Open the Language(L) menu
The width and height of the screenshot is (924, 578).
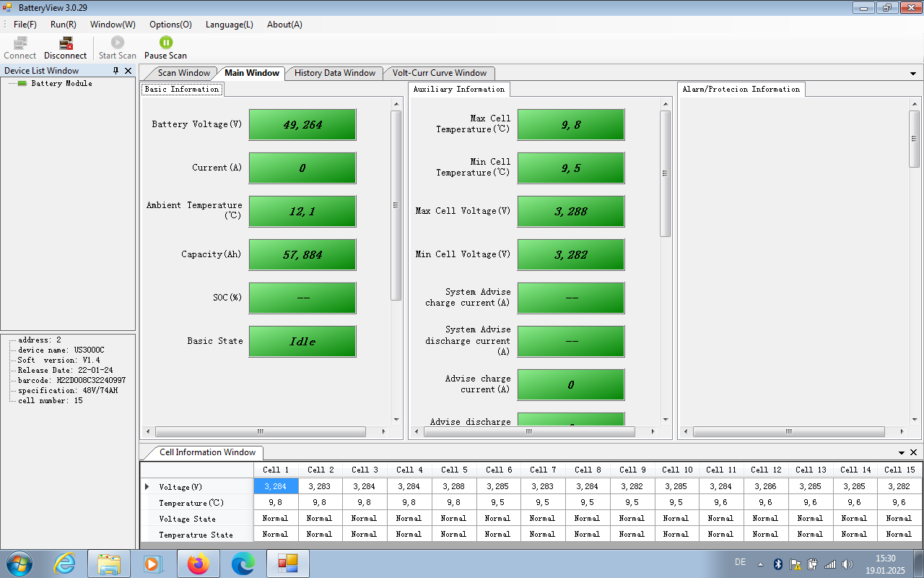(229, 25)
